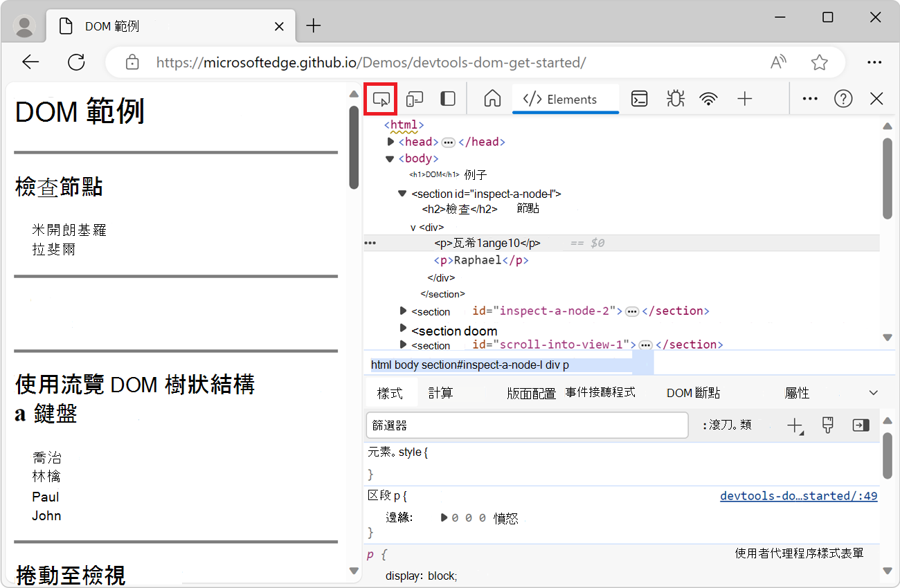Close the DevTools panel
Image resolution: width=900 pixels, height=588 pixels.
876,99
